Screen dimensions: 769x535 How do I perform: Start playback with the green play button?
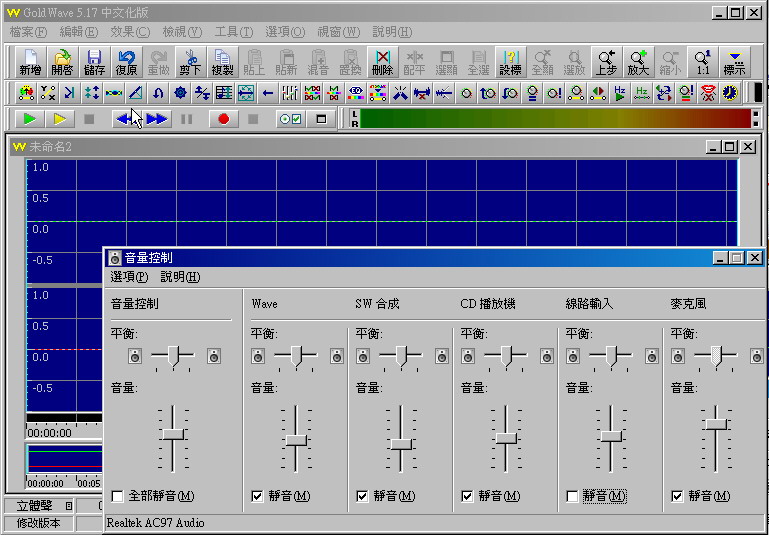click(29, 119)
